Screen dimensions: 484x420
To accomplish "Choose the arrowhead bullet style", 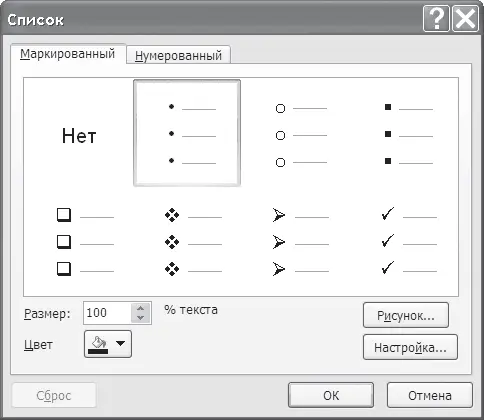I will click(x=295, y=242).
